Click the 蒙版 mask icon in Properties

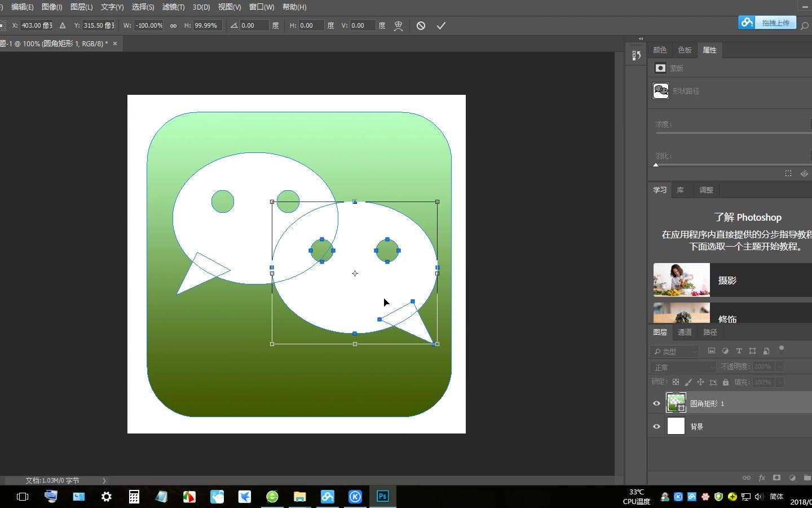[660, 68]
